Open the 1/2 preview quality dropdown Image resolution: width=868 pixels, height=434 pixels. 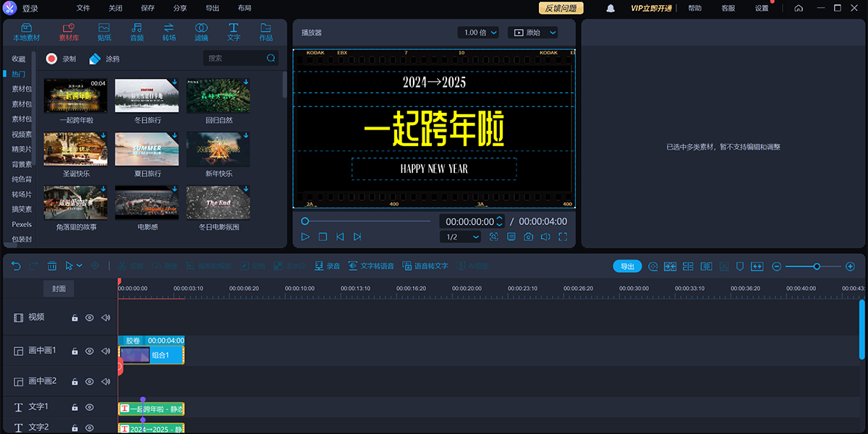461,237
